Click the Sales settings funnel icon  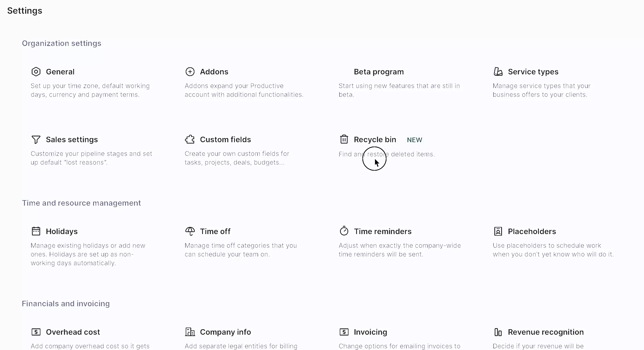36,139
